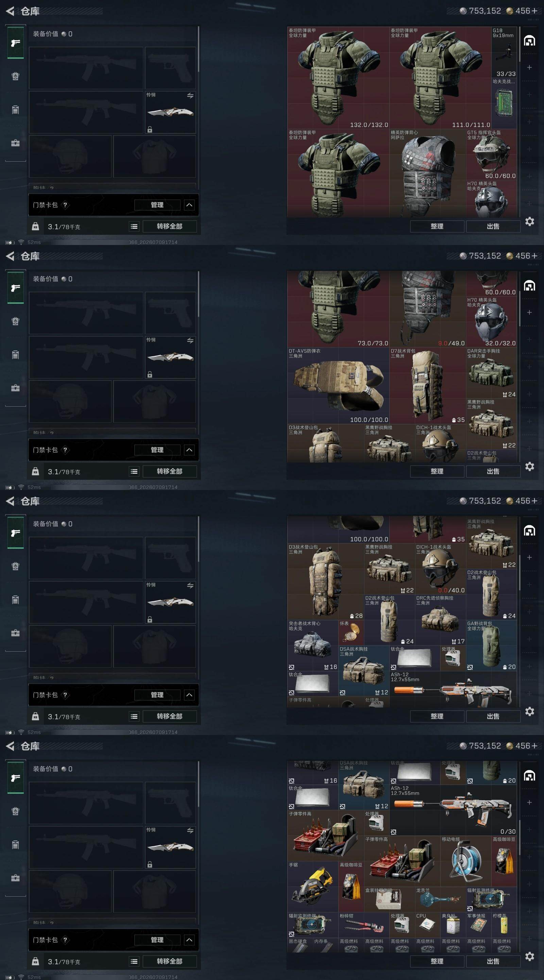544x980 pixels.
Task: Select the 泰坦防弹装甲 showing 73.0/73.0
Action: 338,309
